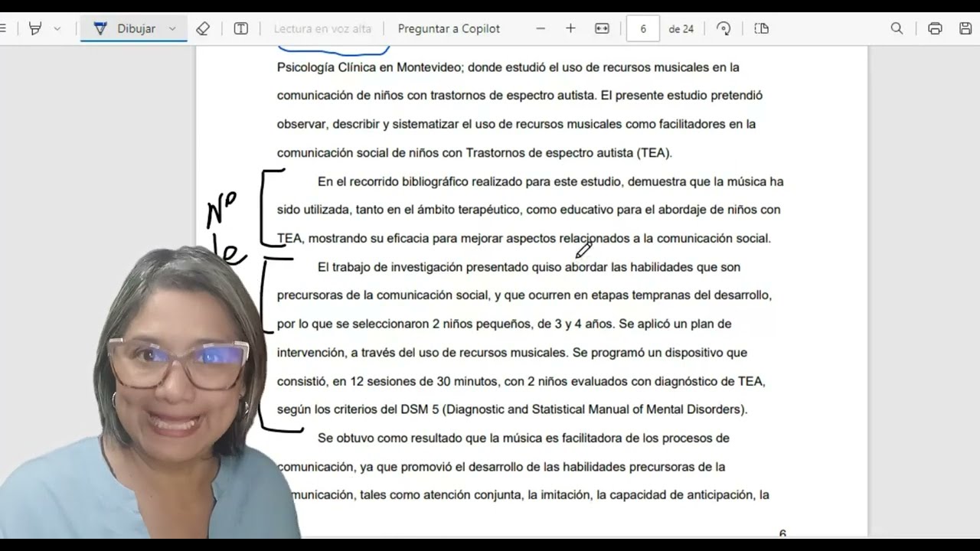Click the 'de 24' page total text
Screen dimensions: 980x551
pyautogui.click(x=681, y=28)
